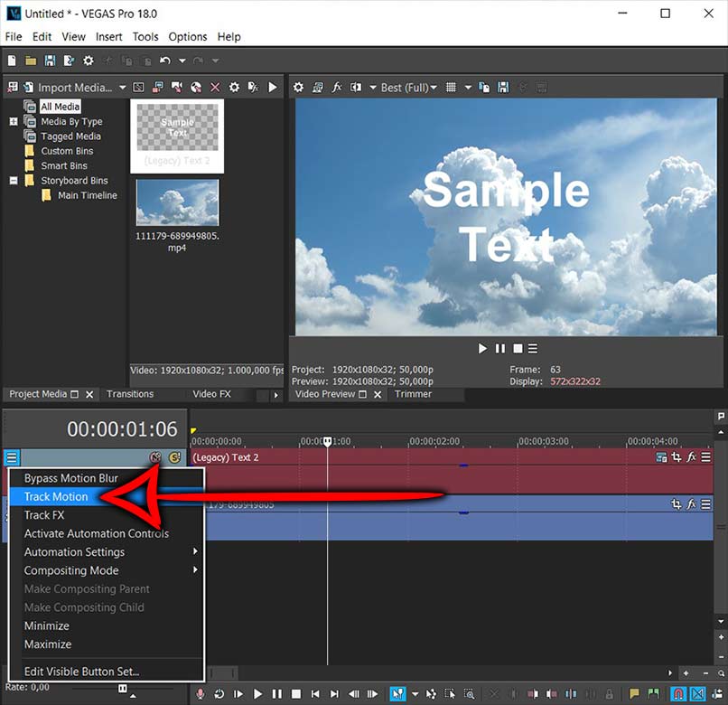728x705 pixels.
Task: Save preview snapshot to file
Action: (x=503, y=88)
